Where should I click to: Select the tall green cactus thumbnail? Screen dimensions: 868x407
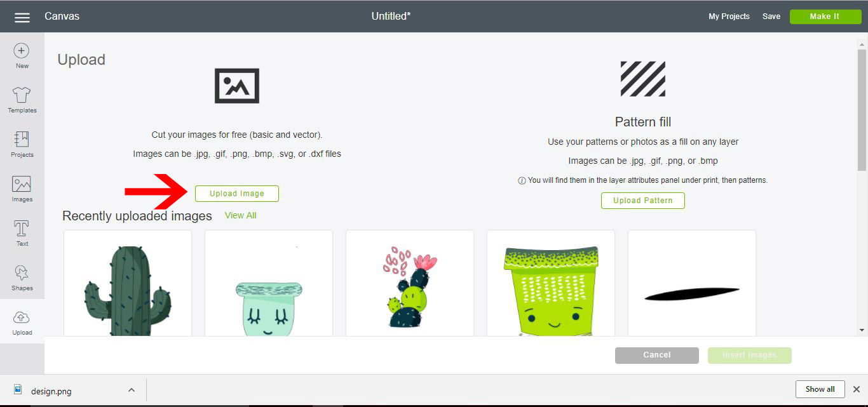128,283
